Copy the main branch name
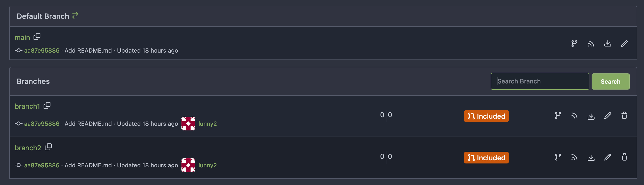Screen dimensions: 644x185 (x=37, y=36)
